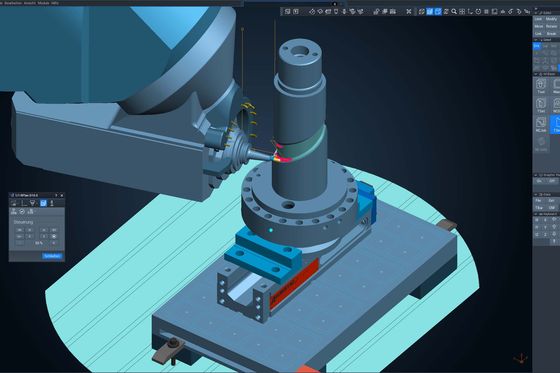This screenshot has height=373, width=560.
Task: Click the last button in Steuerung's top row
Action: click(x=54, y=230)
